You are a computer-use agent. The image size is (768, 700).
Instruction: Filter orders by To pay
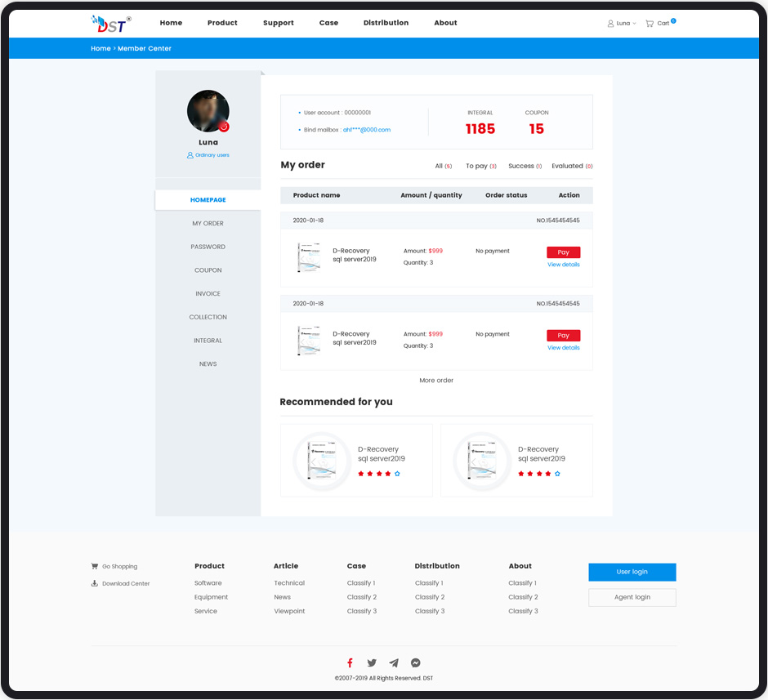tap(480, 166)
